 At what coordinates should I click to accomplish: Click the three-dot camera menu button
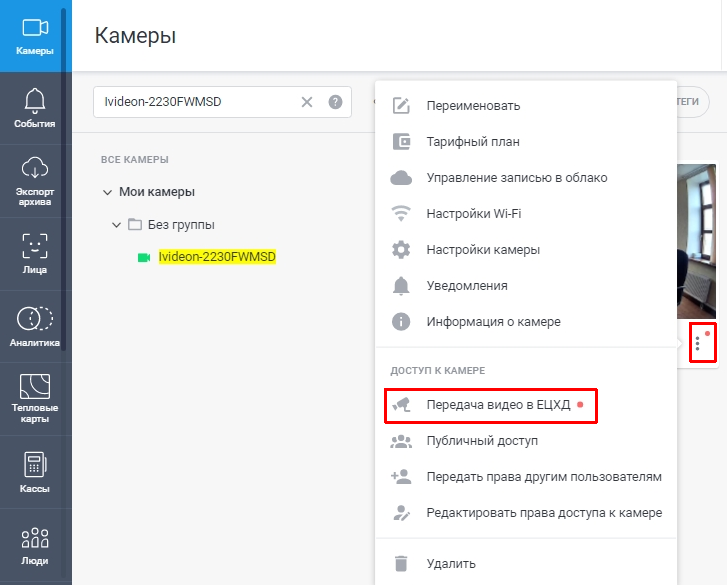tap(697, 343)
